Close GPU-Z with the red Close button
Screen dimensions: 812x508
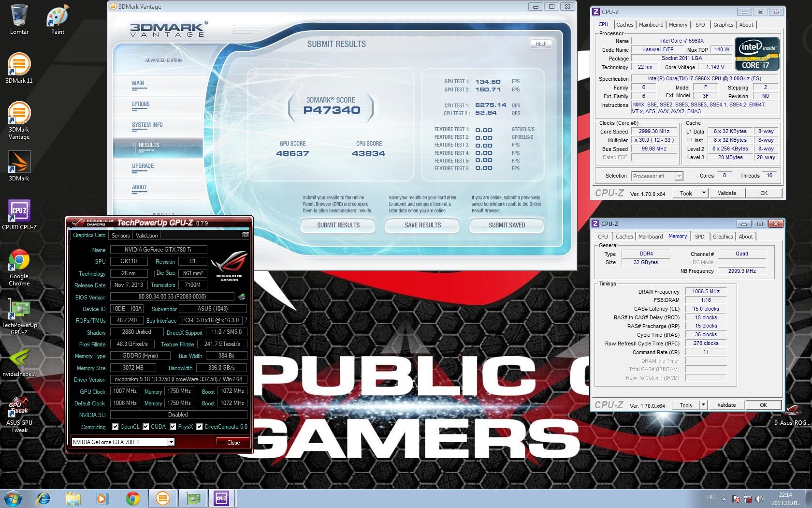(x=233, y=442)
